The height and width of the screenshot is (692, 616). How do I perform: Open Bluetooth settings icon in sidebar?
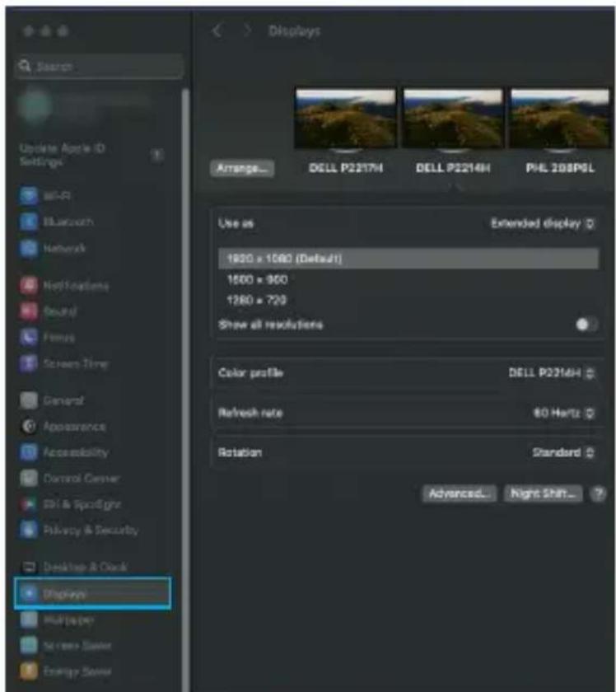pyautogui.click(x=29, y=222)
